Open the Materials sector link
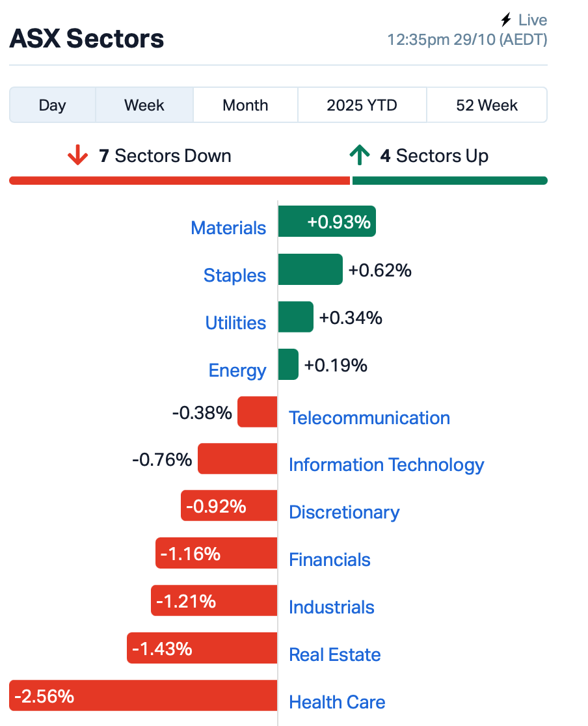Screen dimensions: 588x726 [x=228, y=228]
